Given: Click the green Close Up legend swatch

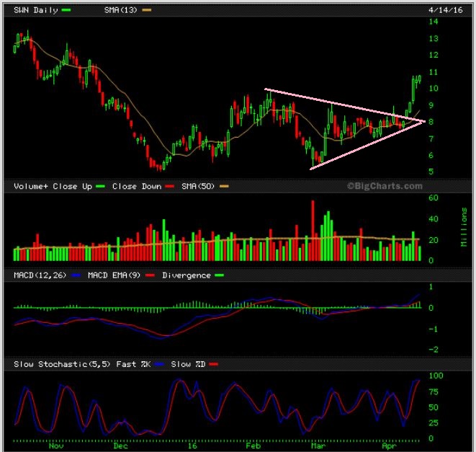Looking at the screenshot, I should [101, 186].
